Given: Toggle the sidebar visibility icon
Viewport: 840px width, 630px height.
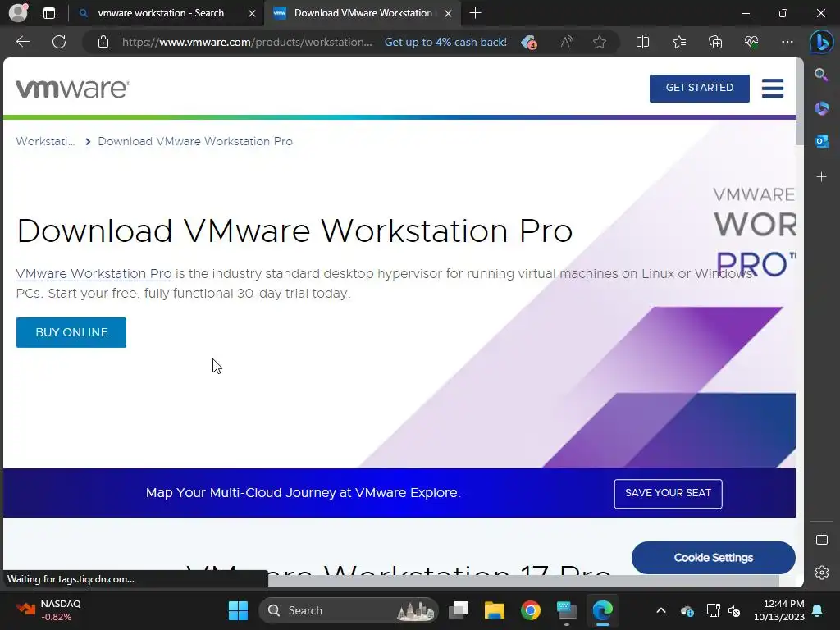Looking at the screenshot, I should click(821, 540).
